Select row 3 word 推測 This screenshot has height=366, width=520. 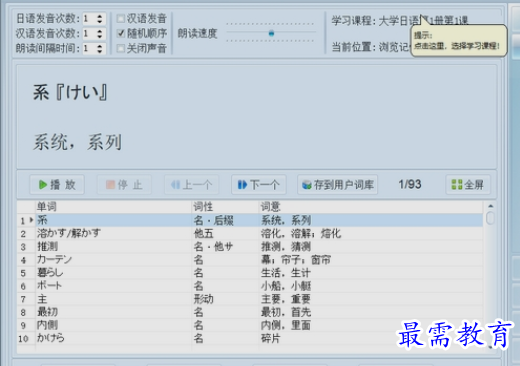(x=250, y=246)
